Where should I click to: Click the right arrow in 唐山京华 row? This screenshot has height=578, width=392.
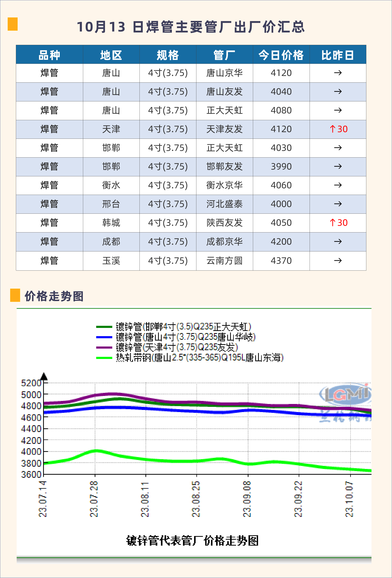tap(338, 73)
